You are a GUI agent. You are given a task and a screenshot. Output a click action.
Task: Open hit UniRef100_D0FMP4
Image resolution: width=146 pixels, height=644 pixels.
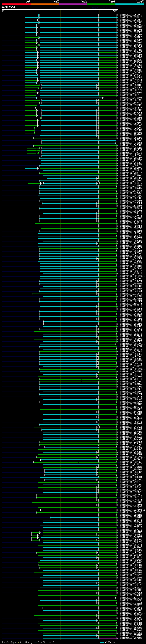coord(131,301)
